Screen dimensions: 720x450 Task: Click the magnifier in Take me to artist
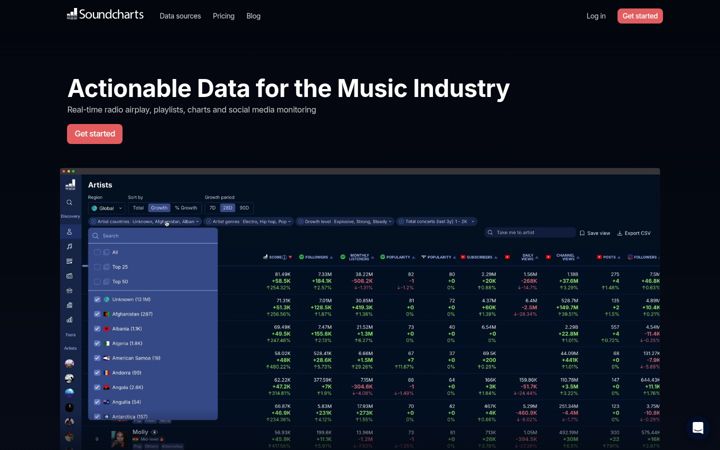(x=490, y=233)
